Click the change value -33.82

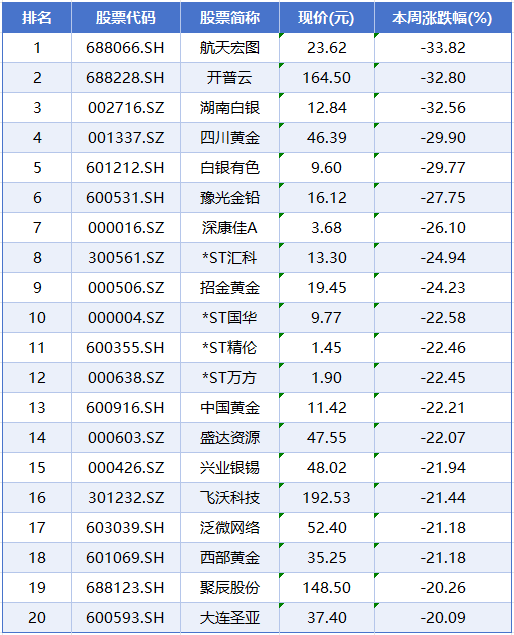pyautogui.click(x=443, y=48)
